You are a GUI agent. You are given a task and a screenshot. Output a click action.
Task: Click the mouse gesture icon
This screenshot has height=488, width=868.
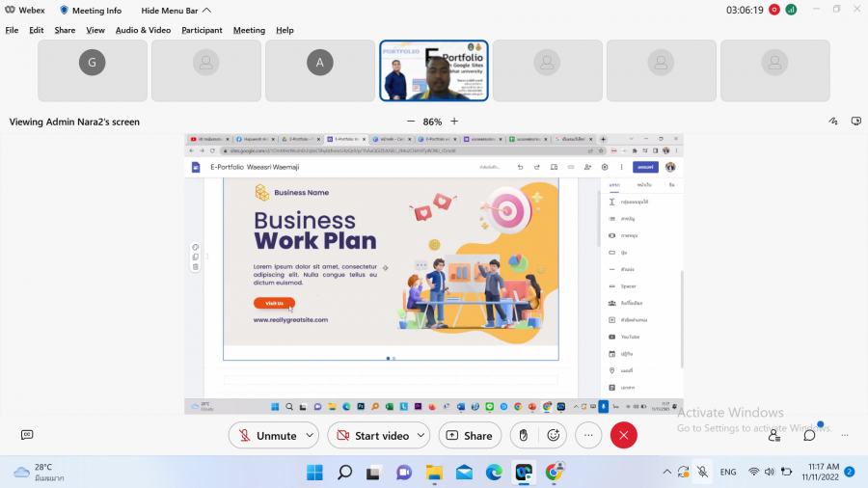(x=523, y=436)
